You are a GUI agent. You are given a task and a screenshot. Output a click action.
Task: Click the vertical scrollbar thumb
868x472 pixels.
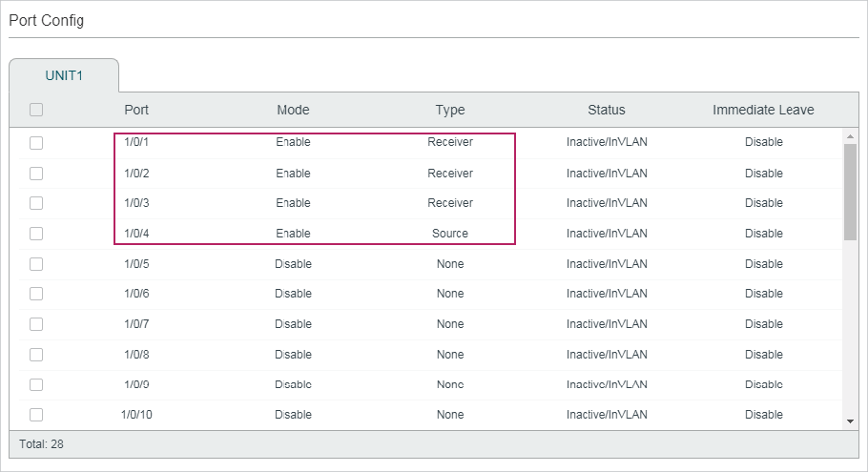click(850, 193)
